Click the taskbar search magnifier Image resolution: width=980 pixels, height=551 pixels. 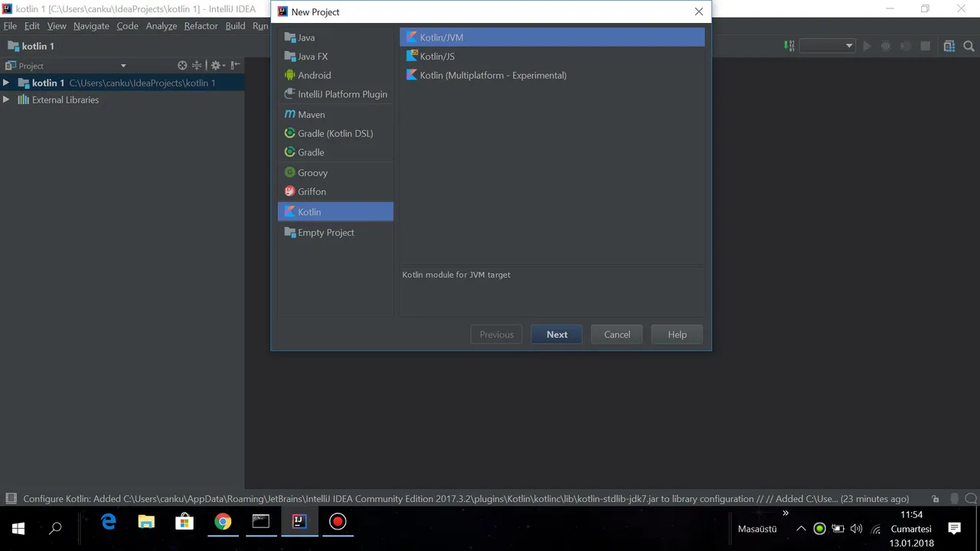pos(55,528)
